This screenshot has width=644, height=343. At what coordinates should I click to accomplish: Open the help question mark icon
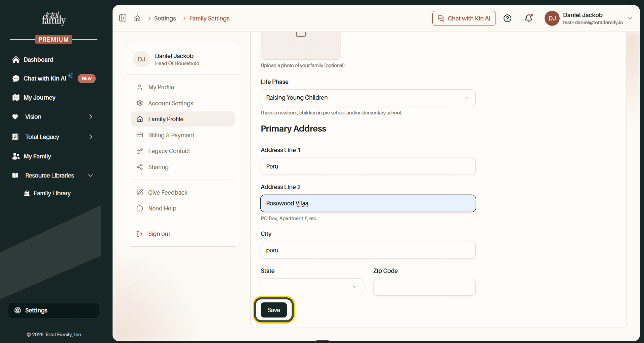point(507,18)
